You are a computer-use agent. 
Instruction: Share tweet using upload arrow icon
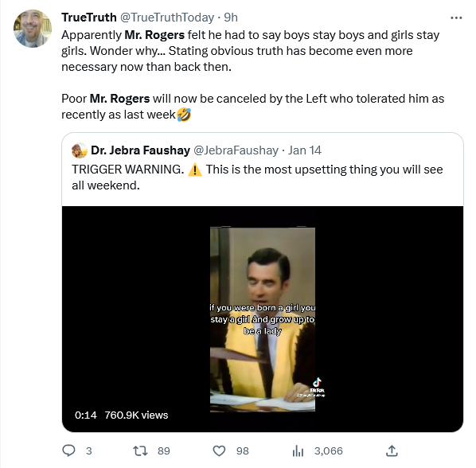pos(392,450)
